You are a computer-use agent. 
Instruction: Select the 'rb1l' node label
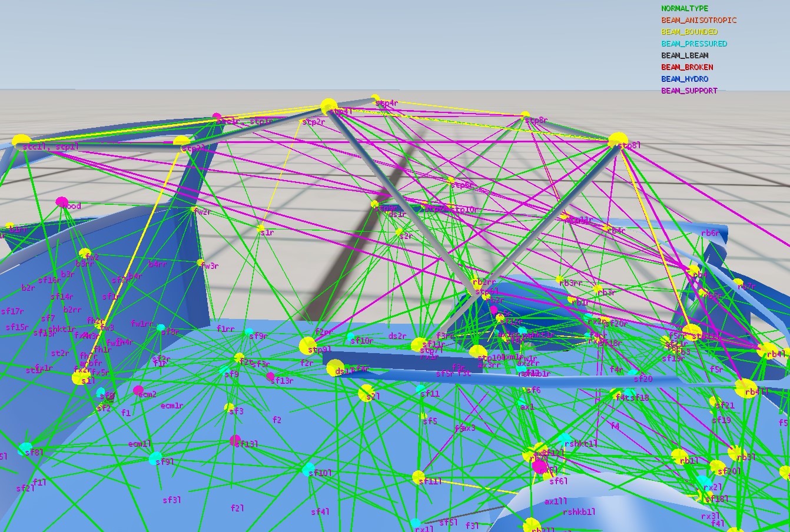coord(689,461)
